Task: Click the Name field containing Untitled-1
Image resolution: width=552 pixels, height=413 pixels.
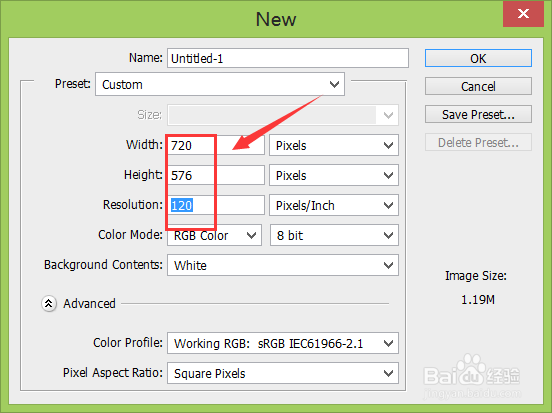Action: 288,58
